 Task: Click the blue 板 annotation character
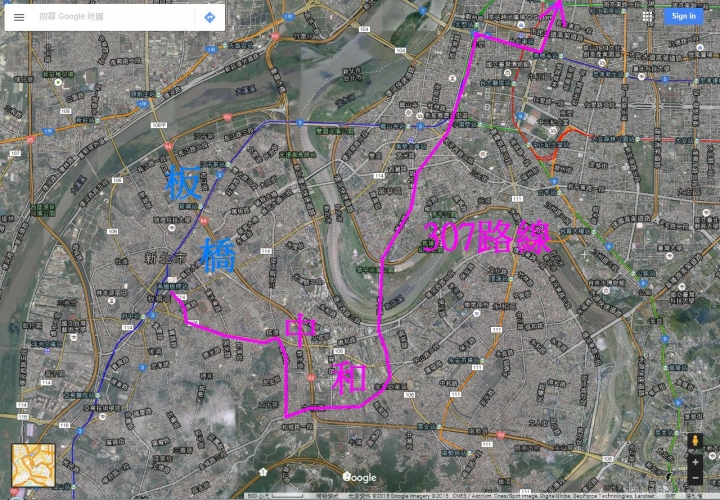click(x=184, y=183)
